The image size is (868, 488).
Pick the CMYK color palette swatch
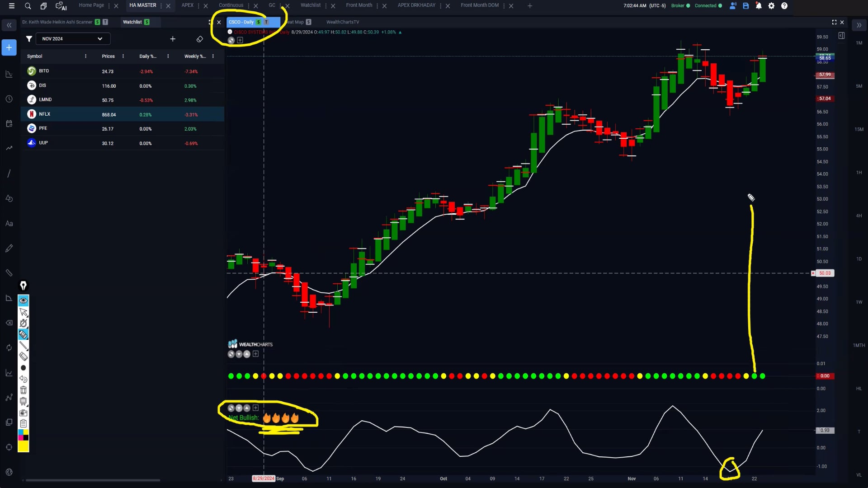point(24,435)
